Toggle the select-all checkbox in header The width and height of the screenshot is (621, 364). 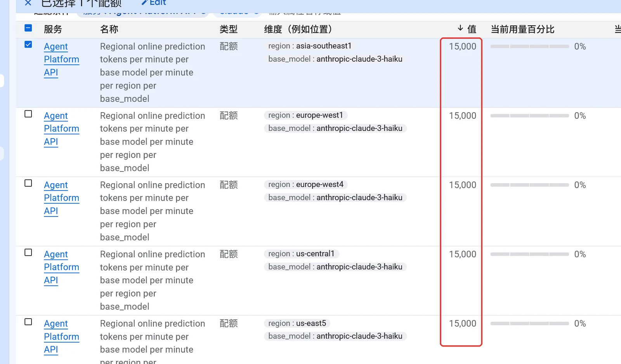pos(28,28)
